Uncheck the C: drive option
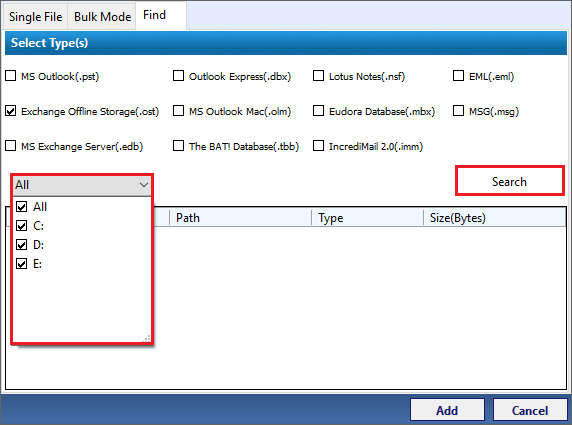572x425 pixels. [22, 226]
